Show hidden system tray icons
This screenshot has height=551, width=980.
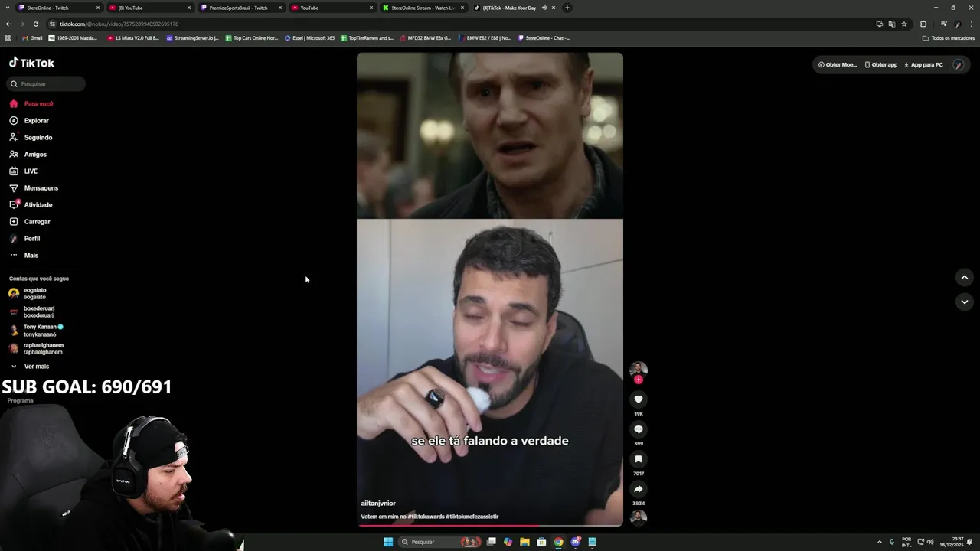[x=879, y=542]
